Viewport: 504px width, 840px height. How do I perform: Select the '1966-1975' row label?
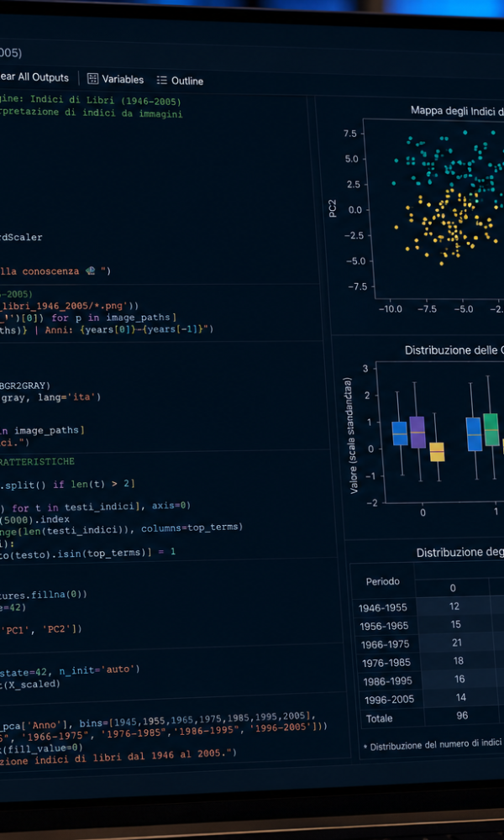[385, 644]
